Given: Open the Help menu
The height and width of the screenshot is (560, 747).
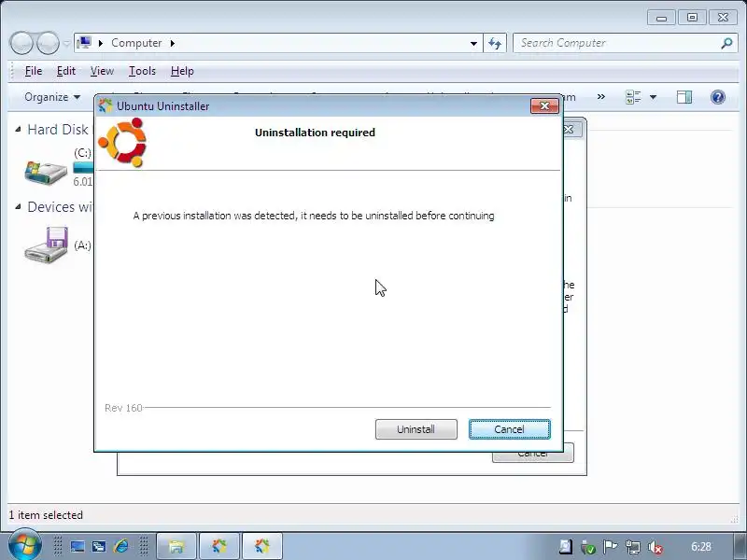Looking at the screenshot, I should (182, 71).
